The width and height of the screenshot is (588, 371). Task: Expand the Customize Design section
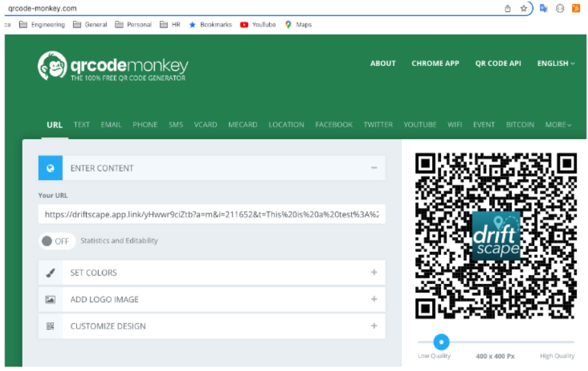click(374, 326)
